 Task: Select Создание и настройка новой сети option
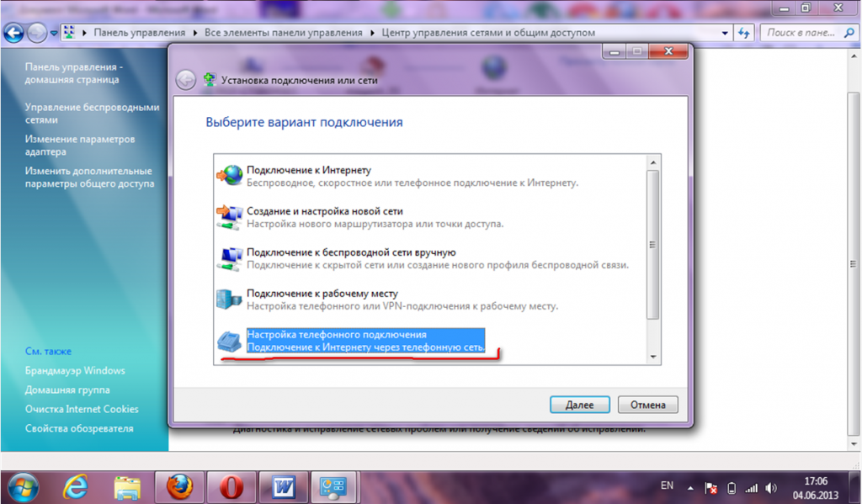coord(432,217)
